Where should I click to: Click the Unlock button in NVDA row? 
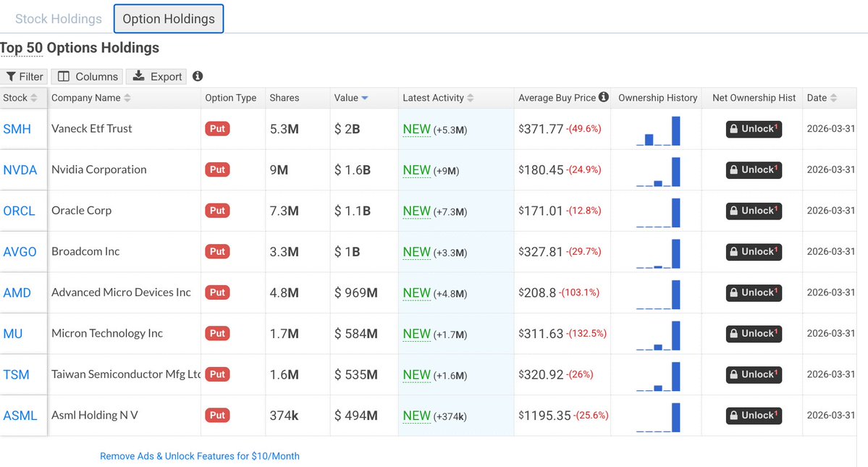[x=754, y=170]
